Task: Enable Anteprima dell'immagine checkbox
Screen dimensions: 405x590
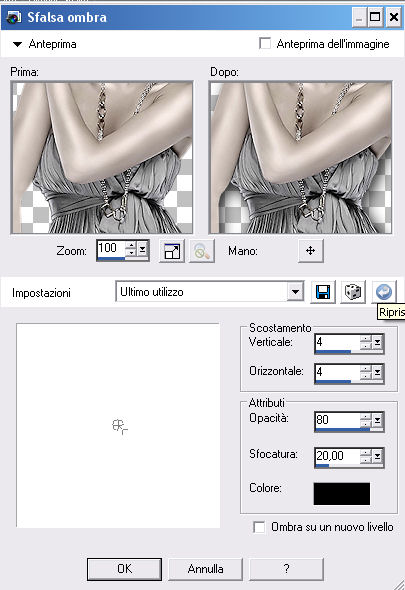Action: click(265, 43)
